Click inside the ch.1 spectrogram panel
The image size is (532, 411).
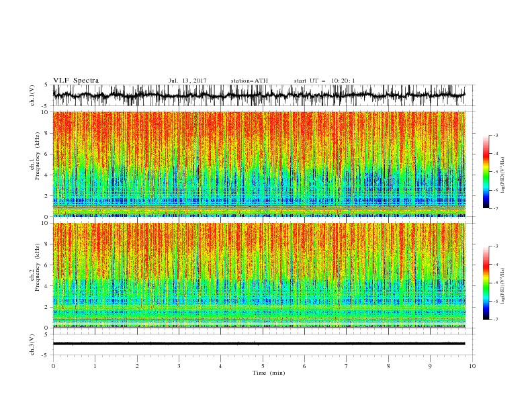click(259, 164)
